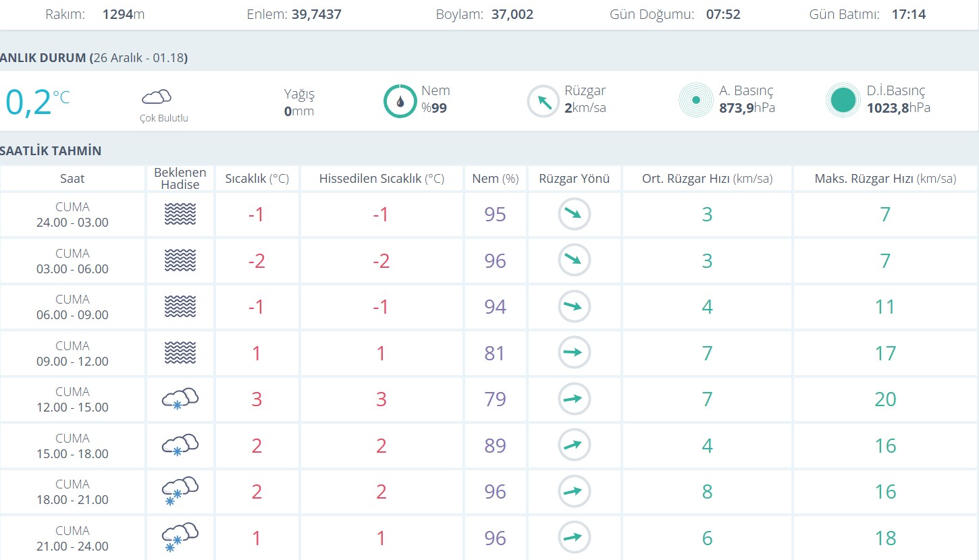Click the Gün Doğumu time 07:52
Viewport: 979px width, 560px height.
[x=723, y=14]
